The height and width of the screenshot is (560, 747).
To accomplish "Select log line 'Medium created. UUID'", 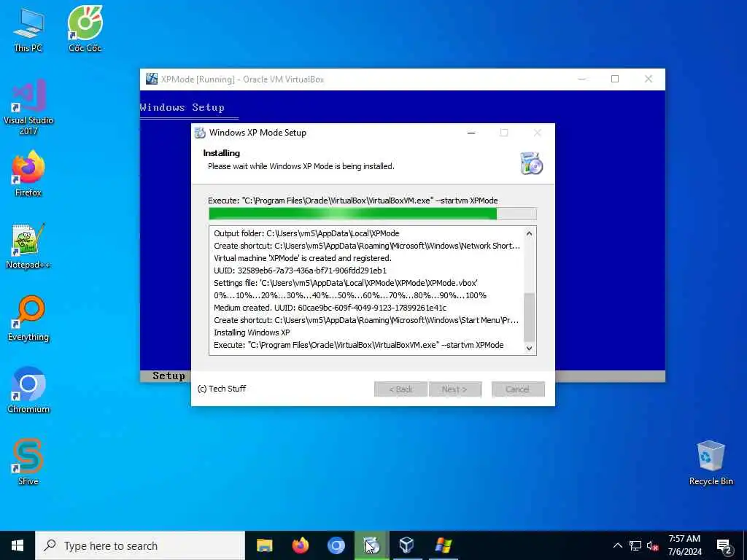I will (x=330, y=308).
